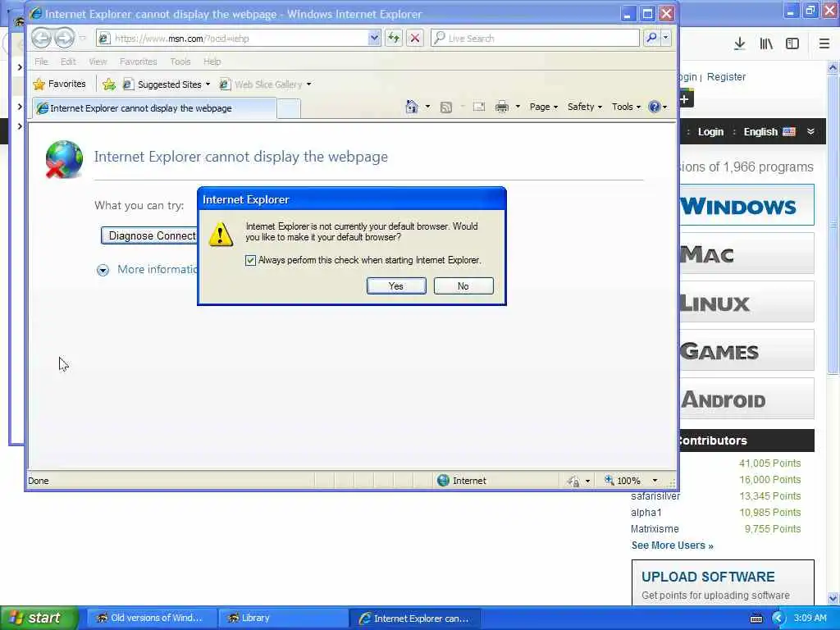Open Suggested Sites dropdown
The width and height of the screenshot is (840, 630).
[x=208, y=84]
